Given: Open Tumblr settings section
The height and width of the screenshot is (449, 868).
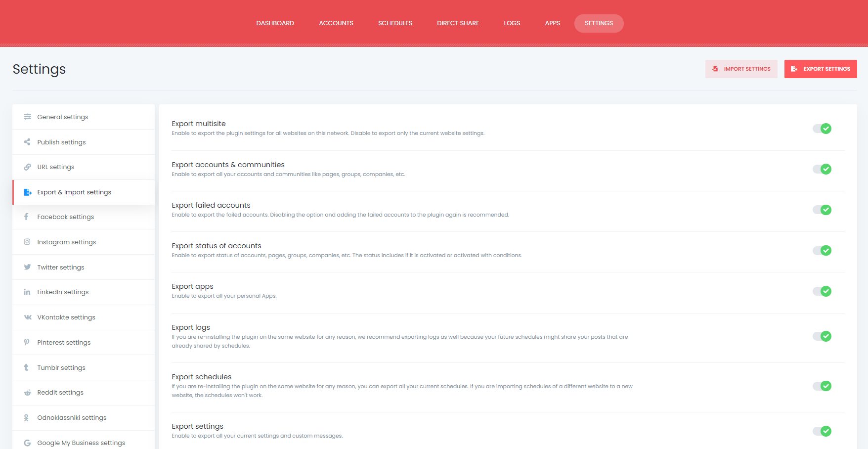Looking at the screenshot, I should [84, 368].
